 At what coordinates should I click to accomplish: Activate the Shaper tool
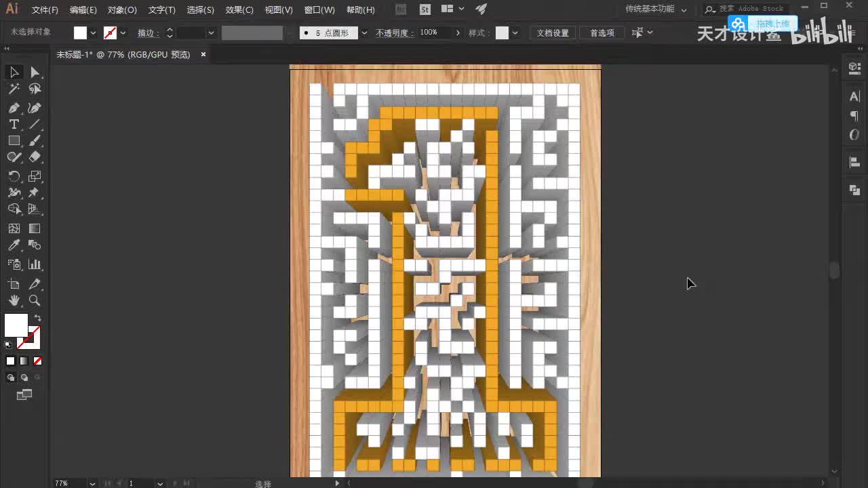coord(14,157)
